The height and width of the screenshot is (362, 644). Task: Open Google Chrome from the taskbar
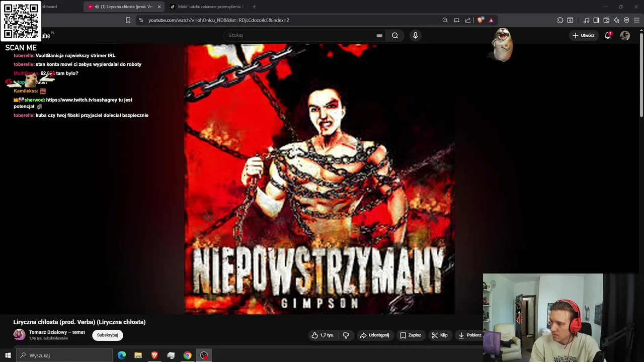187,355
